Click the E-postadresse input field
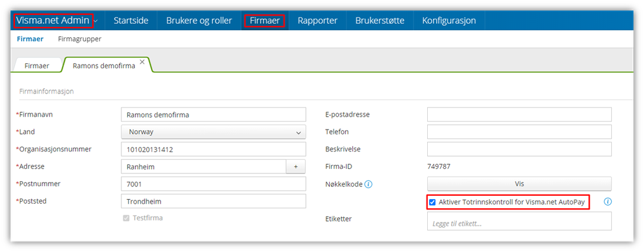Viewport: 644px width, 252px height. pyautogui.click(x=519, y=115)
